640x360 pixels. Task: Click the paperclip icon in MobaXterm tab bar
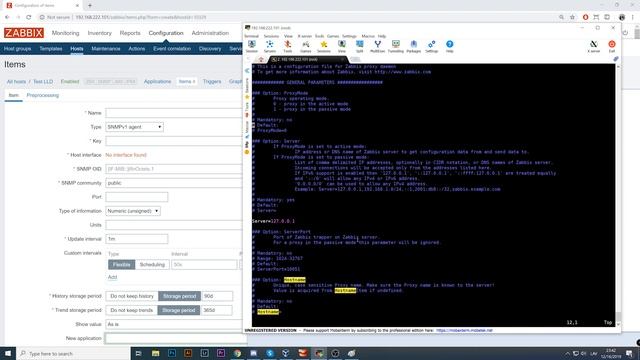[616, 59]
